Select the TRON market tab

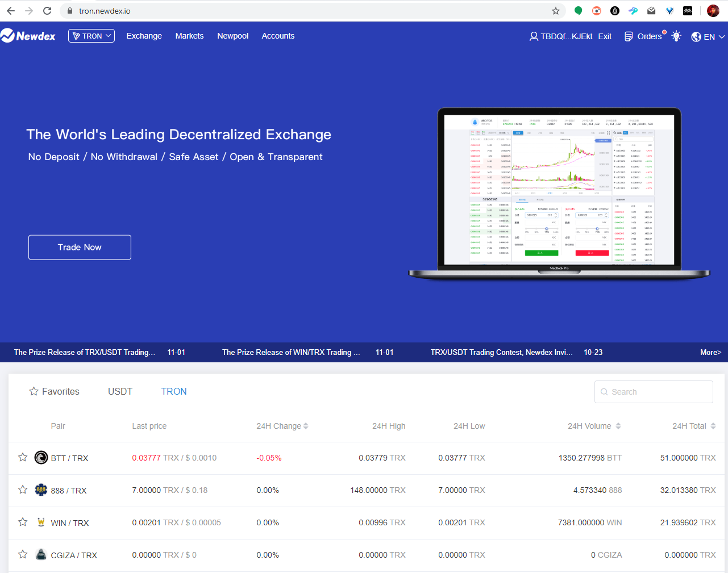point(174,391)
